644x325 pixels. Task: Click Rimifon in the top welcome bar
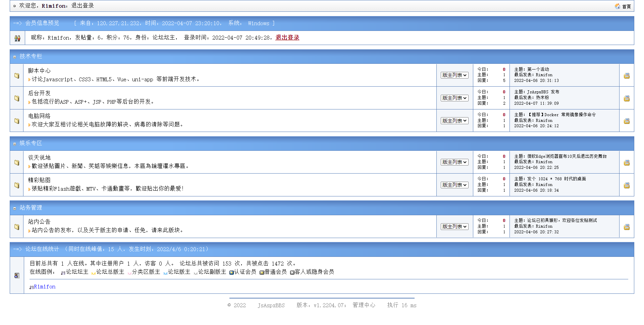54,6
